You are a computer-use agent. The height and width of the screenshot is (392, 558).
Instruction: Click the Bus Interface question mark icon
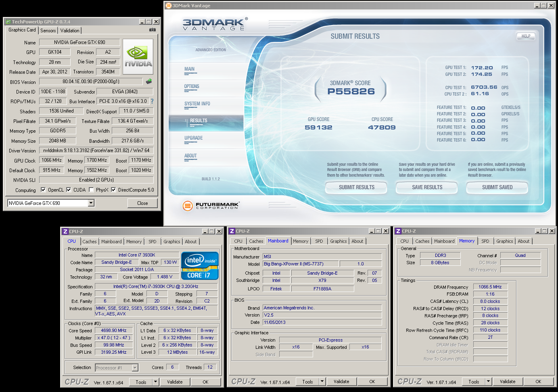click(152, 101)
